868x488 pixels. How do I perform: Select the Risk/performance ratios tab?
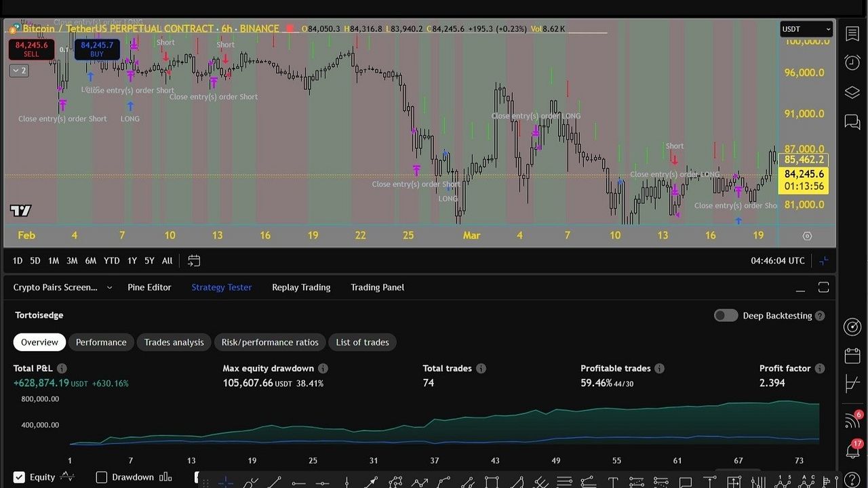pos(270,342)
